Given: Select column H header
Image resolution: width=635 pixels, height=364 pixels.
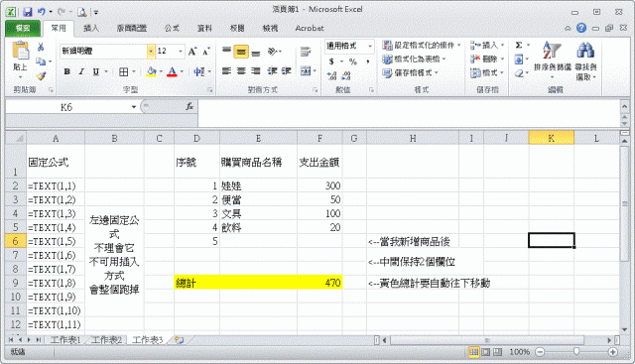Looking at the screenshot, I should click(413, 138).
